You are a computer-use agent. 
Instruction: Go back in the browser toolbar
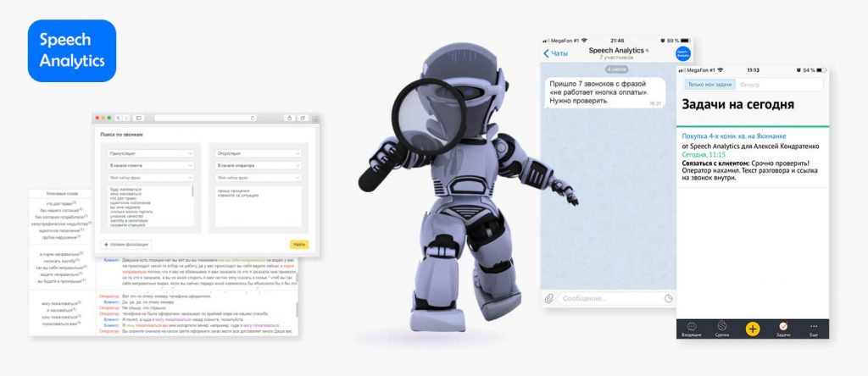(119, 118)
